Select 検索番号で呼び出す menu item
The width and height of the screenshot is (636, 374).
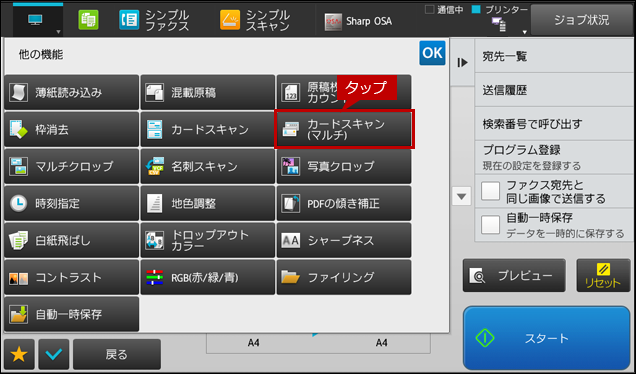pyautogui.click(x=554, y=124)
